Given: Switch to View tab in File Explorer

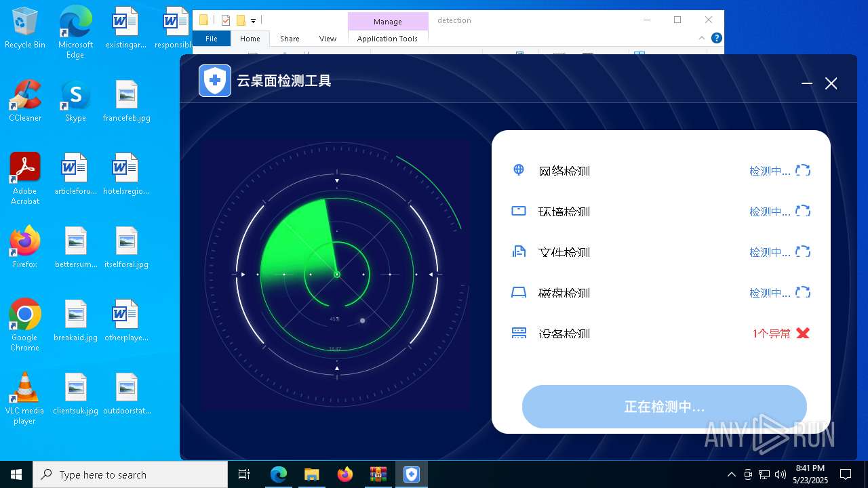Looking at the screenshot, I should pos(328,39).
